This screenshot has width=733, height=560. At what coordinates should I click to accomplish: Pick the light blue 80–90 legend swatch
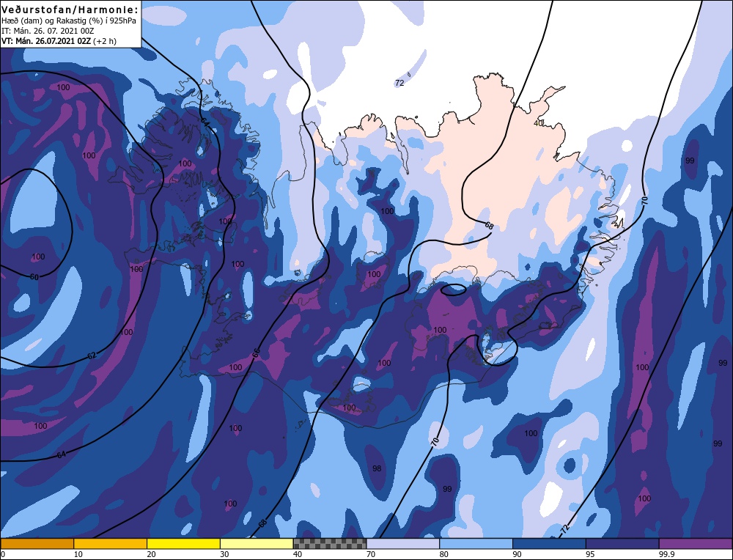(476, 544)
